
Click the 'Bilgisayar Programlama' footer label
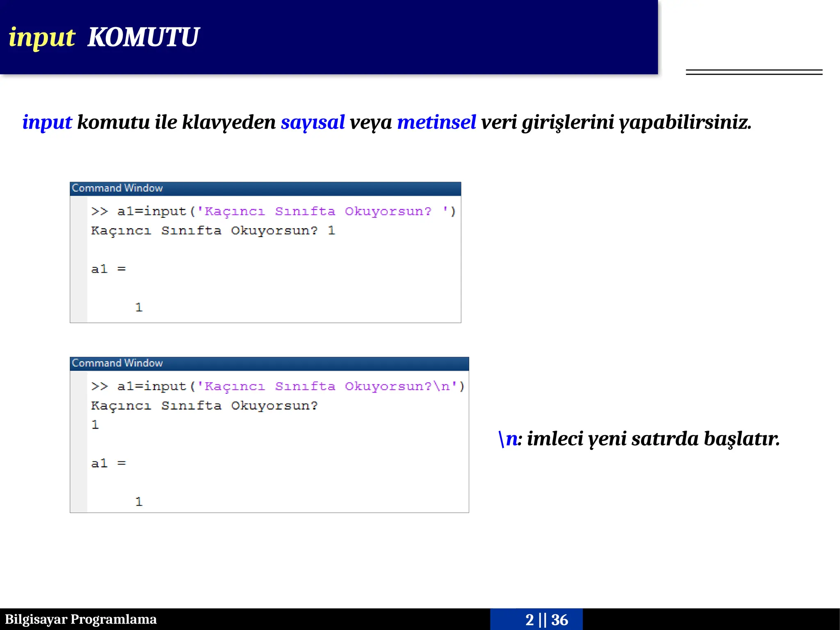81,619
